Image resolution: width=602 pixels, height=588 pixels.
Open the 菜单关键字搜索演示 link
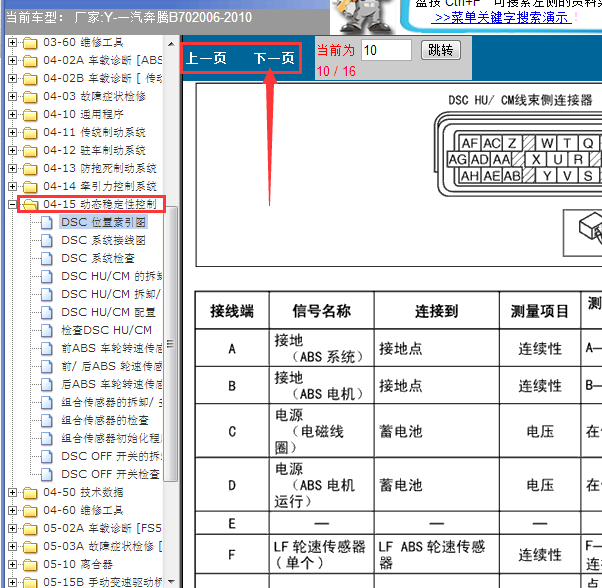pyautogui.click(x=501, y=18)
